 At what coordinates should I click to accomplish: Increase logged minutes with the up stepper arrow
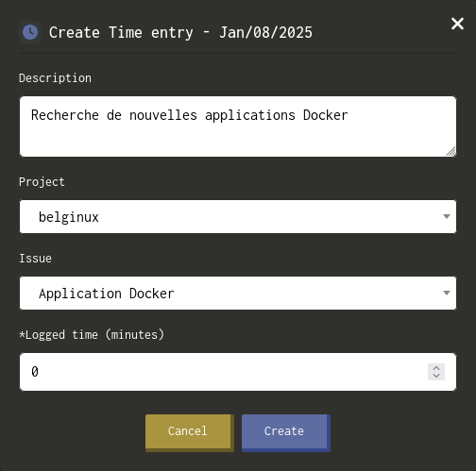click(x=436, y=368)
